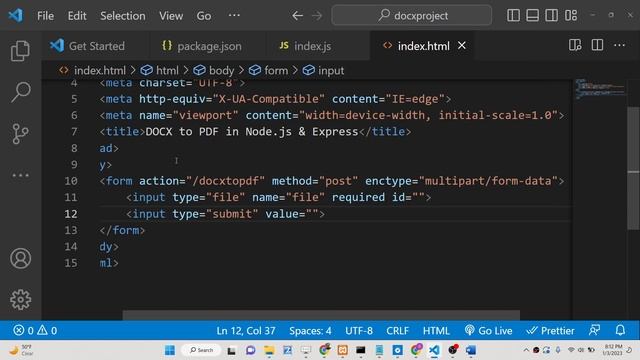Click the horizontal editor scrollbar
640x360 pixels.
[321, 315]
